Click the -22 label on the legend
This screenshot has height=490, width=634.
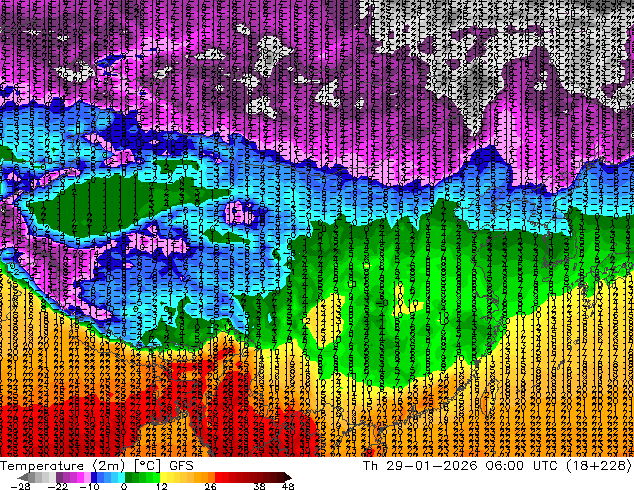[x=57, y=486]
